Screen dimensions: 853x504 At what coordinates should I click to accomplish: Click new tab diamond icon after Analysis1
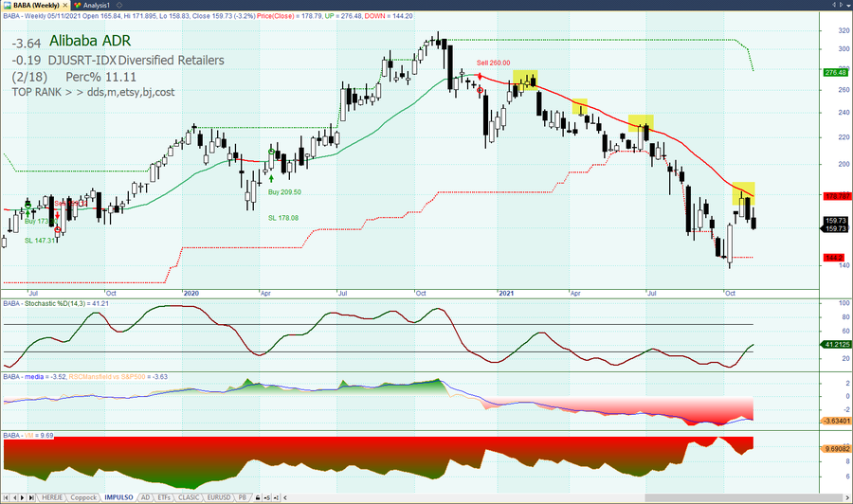coord(119,6)
